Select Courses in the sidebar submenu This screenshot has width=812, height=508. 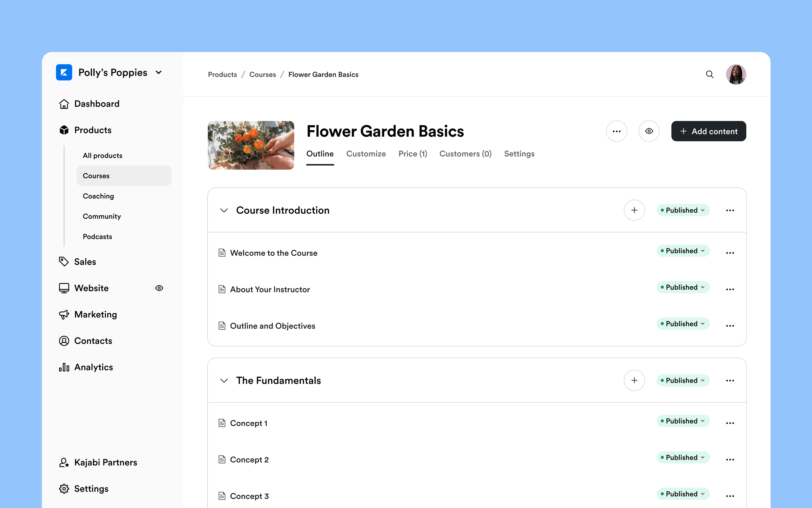[x=124, y=176]
